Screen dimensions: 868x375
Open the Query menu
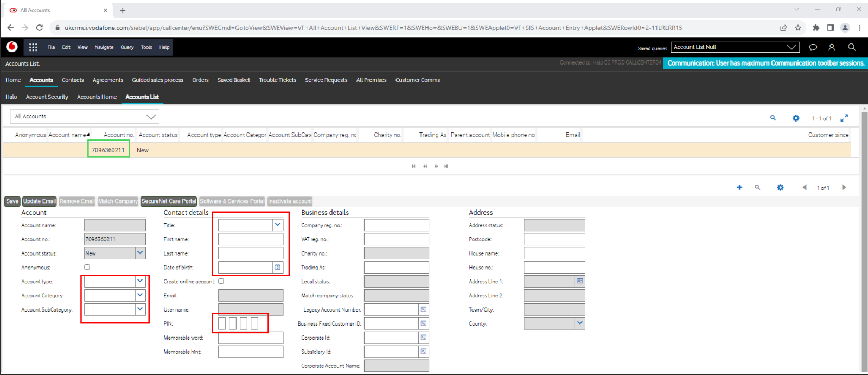127,47
